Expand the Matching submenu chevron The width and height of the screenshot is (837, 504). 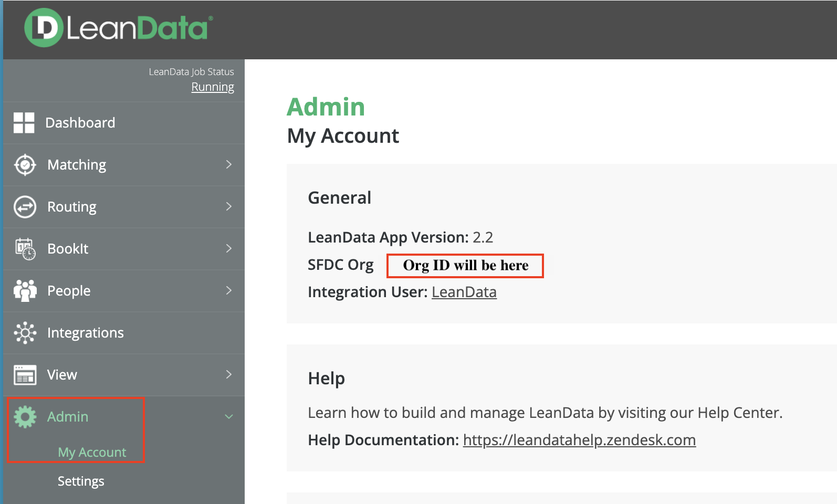pos(228,165)
